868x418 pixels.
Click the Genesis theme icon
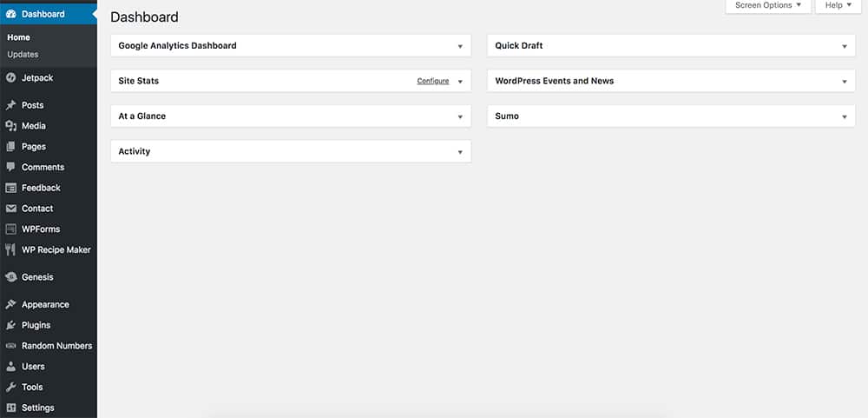click(x=10, y=277)
